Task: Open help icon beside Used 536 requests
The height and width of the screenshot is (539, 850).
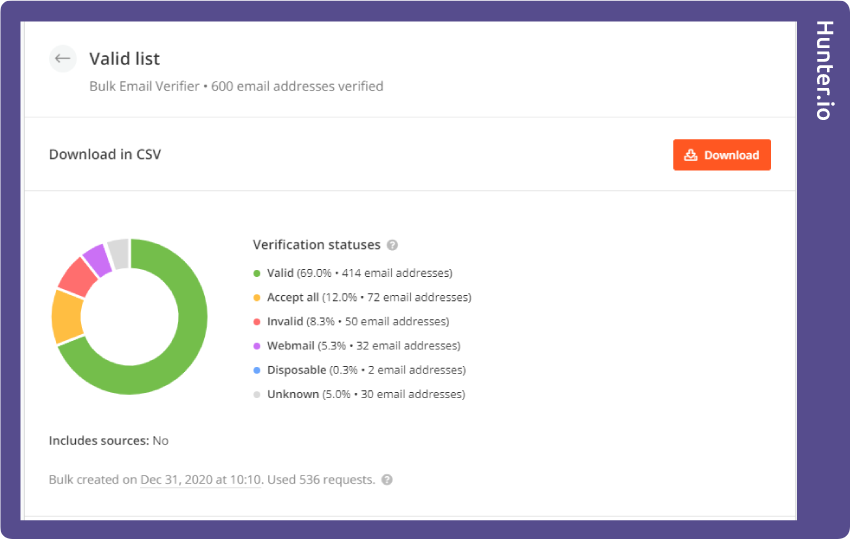Action: (x=387, y=480)
